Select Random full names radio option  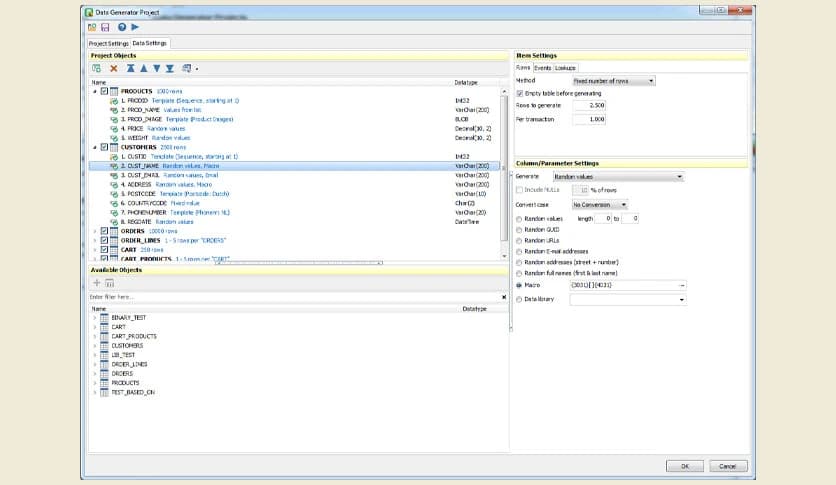click(519, 273)
